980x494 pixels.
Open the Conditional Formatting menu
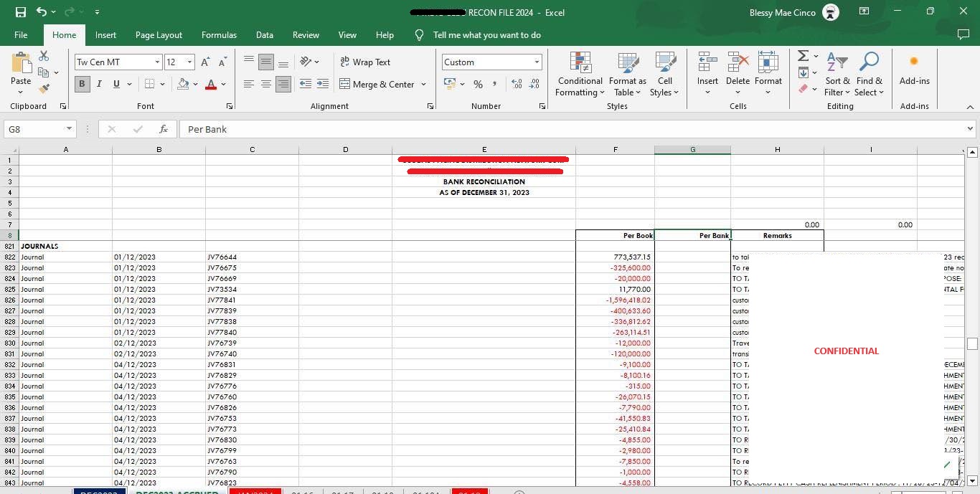[580, 74]
